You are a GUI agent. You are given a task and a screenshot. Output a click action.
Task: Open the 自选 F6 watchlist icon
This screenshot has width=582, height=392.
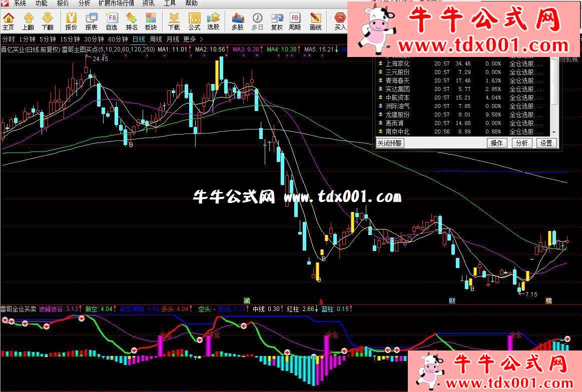112,21
